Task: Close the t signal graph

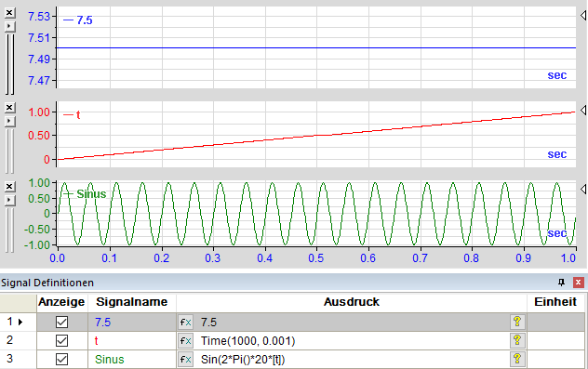Action: coord(9,108)
